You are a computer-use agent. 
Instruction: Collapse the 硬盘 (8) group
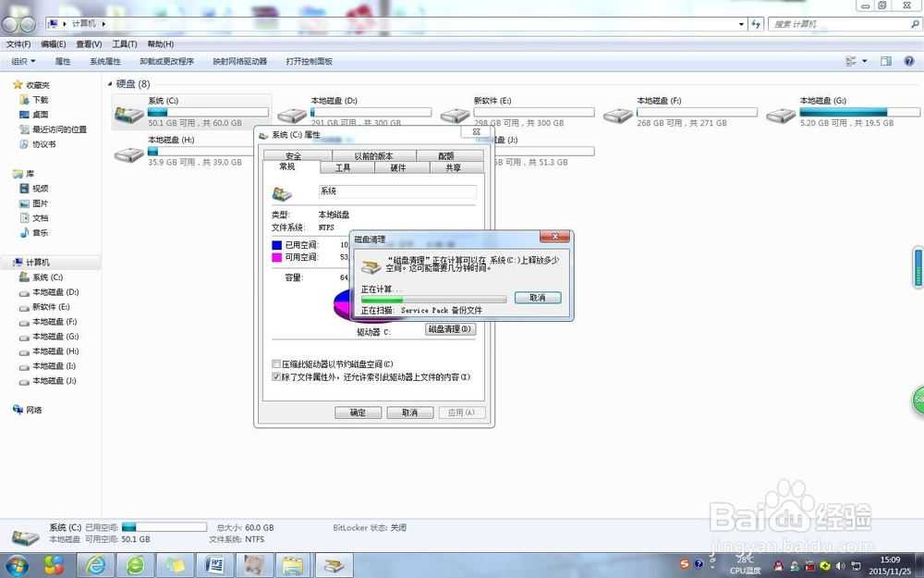pyautogui.click(x=110, y=84)
